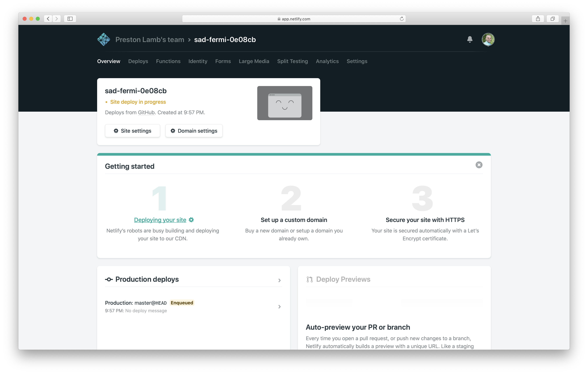
Task: Click the site preview thumbnail
Action: (284, 103)
